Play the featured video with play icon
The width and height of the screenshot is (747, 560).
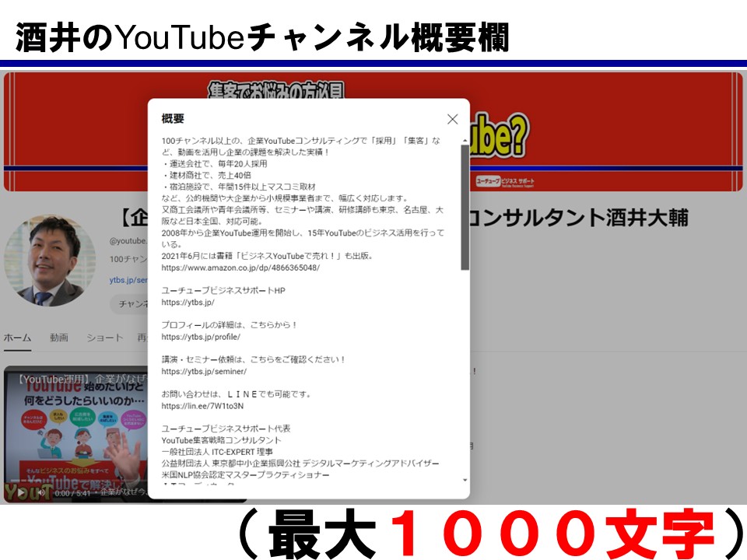tap(22, 493)
